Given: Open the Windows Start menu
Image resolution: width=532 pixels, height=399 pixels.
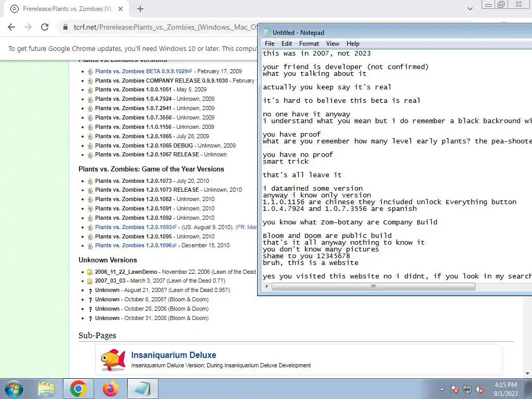Looking at the screenshot, I should 13,389.
